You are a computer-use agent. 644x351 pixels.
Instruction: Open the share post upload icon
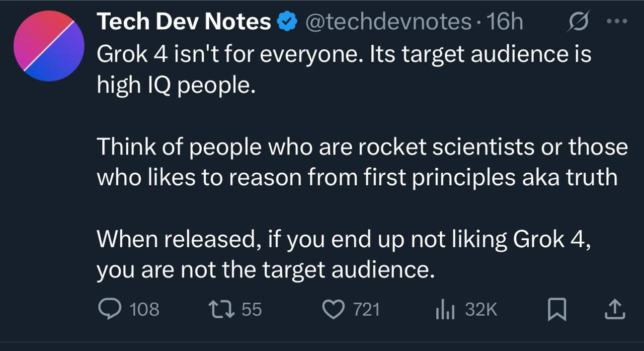coord(614,309)
